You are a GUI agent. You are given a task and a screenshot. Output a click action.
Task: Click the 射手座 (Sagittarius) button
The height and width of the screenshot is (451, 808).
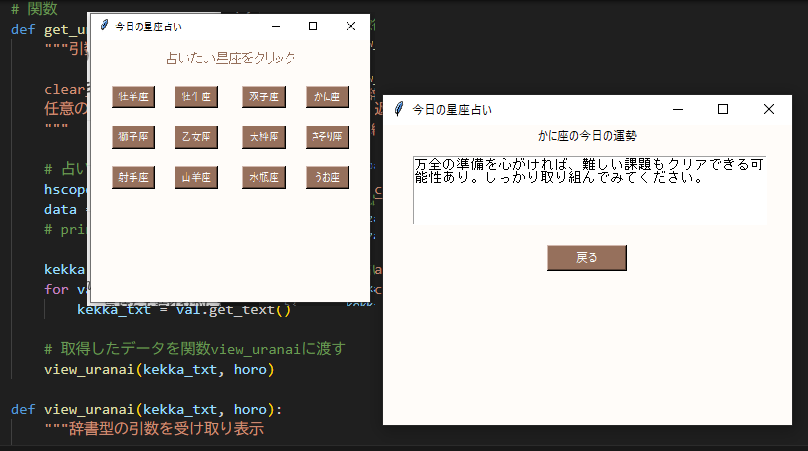134,178
